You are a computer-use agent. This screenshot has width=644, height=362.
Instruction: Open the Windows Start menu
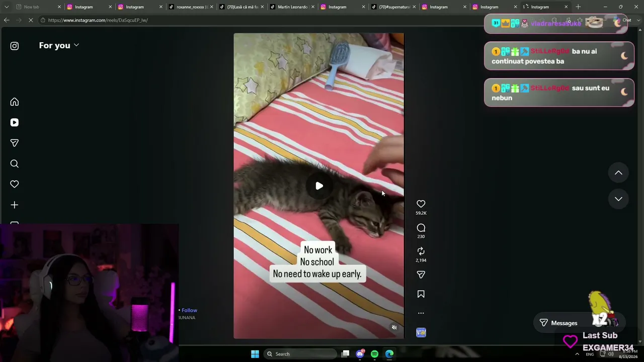(x=255, y=354)
